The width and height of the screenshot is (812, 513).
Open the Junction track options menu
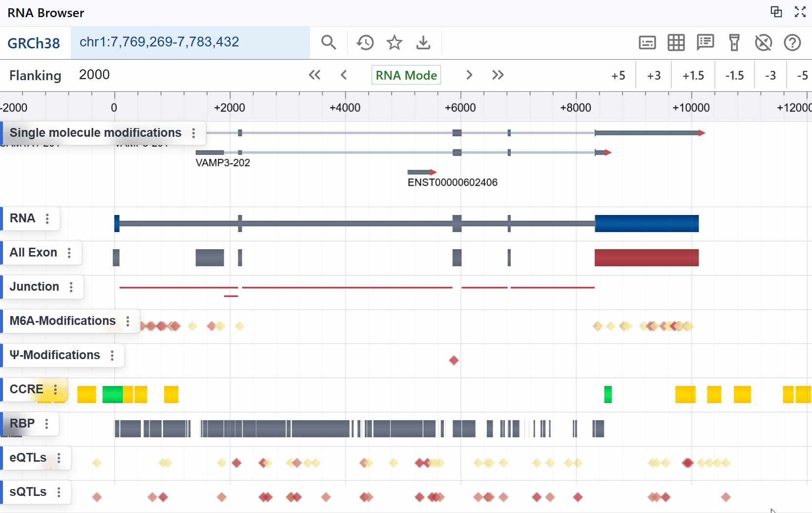coord(71,287)
